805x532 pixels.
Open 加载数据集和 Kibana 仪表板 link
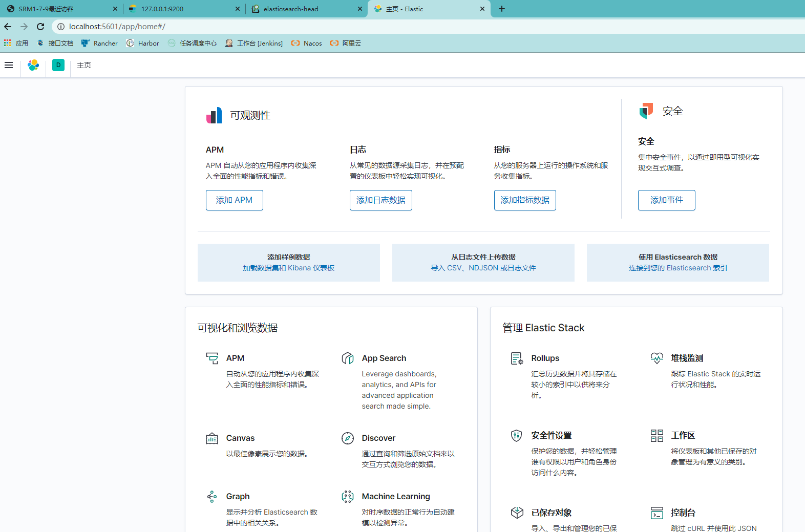click(x=289, y=268)
